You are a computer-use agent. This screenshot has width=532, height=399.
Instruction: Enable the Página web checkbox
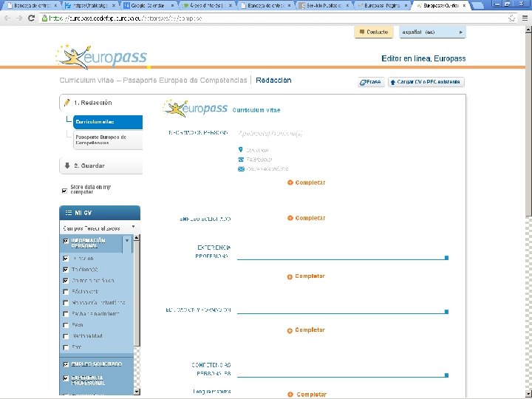(x=66, y=292)
